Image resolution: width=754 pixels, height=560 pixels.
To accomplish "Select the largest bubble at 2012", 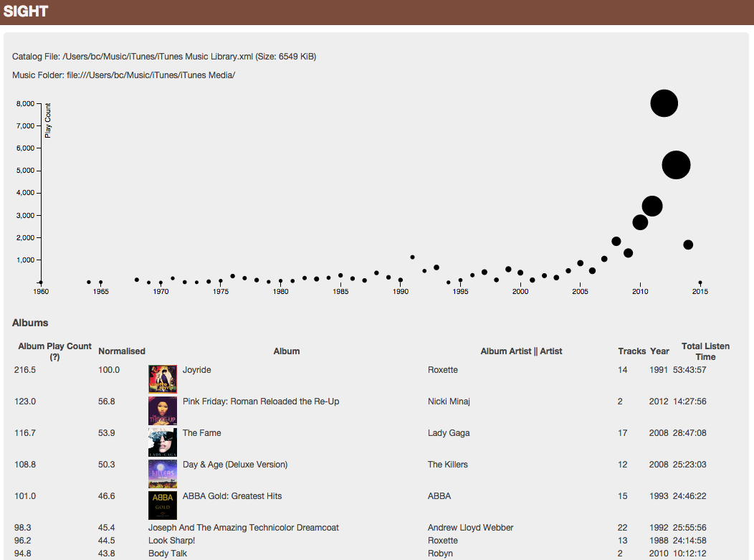I will pos(664,103).
